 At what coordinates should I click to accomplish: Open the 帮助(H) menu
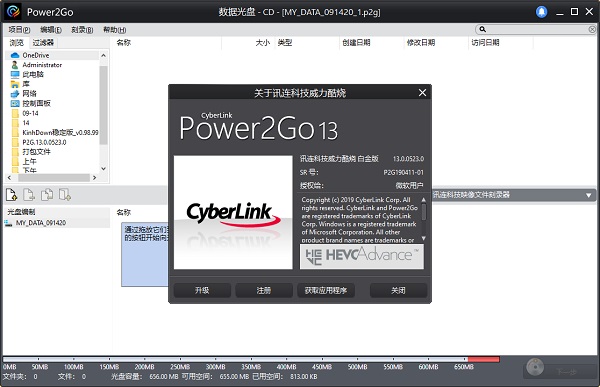coord(114,29)
